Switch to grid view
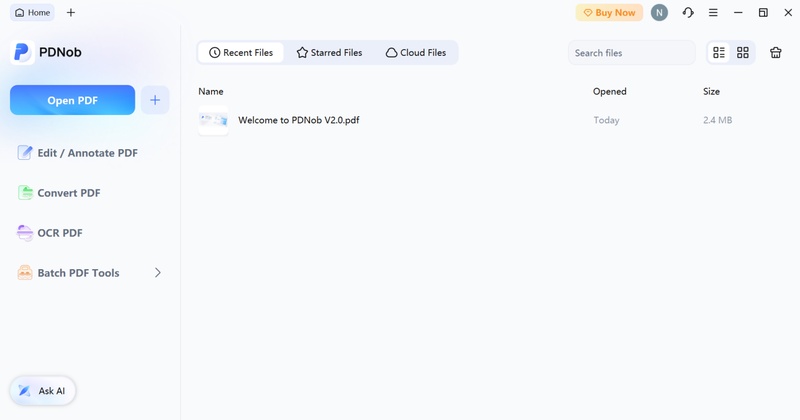Image resolution: width=800 pixels, height=420 pixels. coord(743,53)
